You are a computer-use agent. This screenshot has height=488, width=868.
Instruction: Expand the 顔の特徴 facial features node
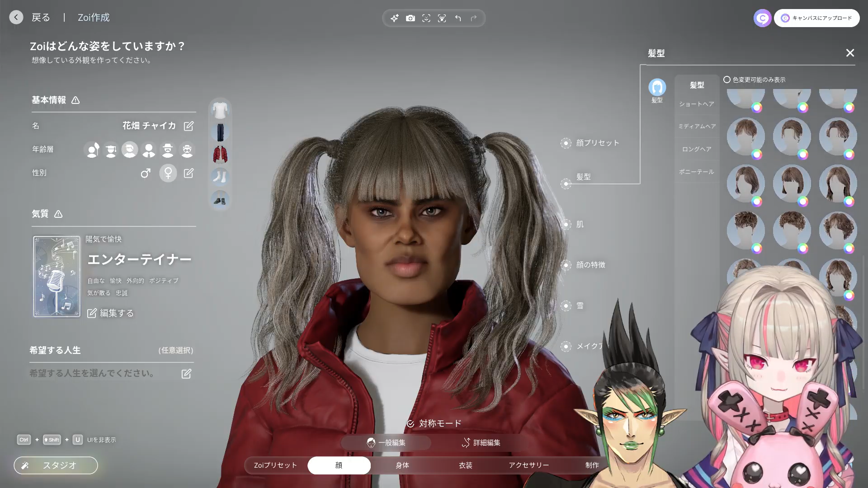tap(566, 265)
